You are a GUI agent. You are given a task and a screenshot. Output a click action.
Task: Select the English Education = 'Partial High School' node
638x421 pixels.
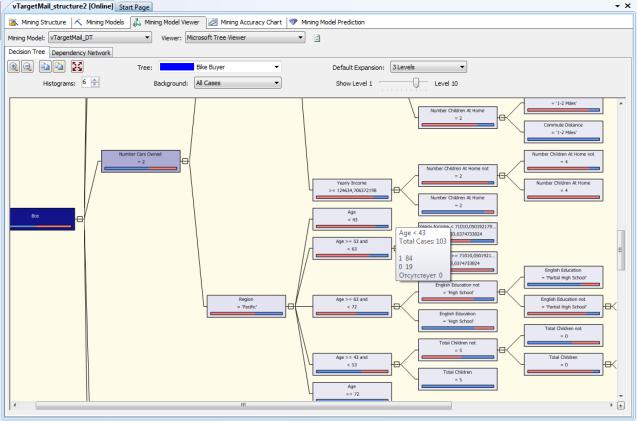564,277
